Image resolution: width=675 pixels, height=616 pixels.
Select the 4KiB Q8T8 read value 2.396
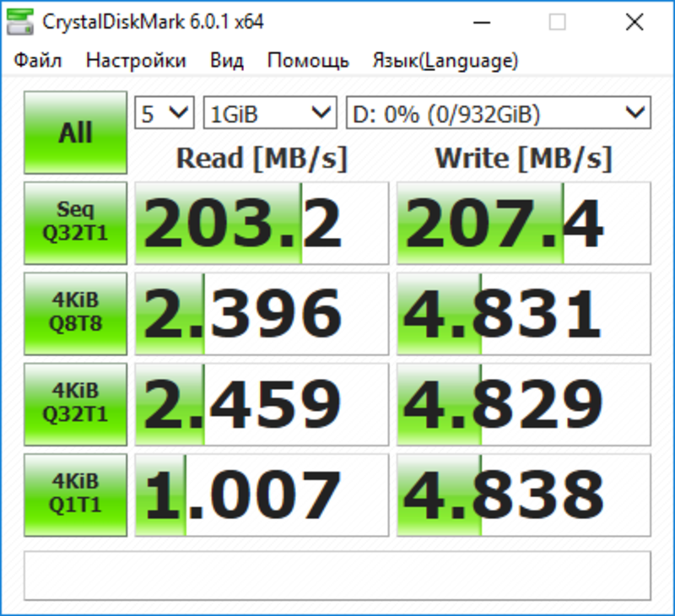coord(262,314)
